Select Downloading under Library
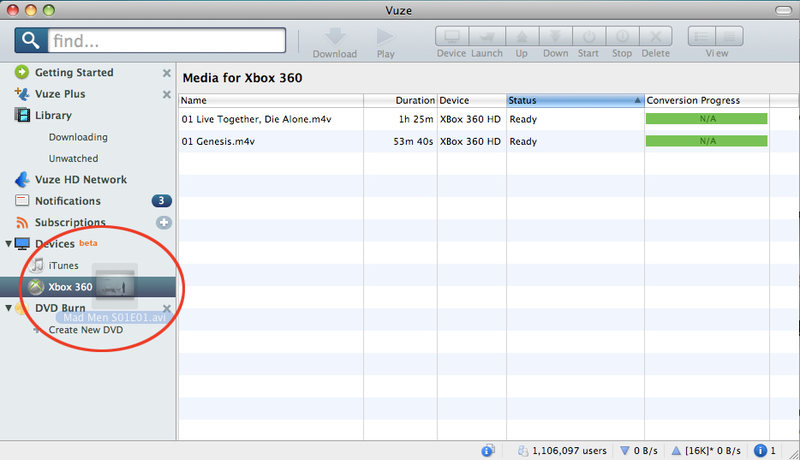Viewport: 800px width, 460px height. (x=78, y=137)
